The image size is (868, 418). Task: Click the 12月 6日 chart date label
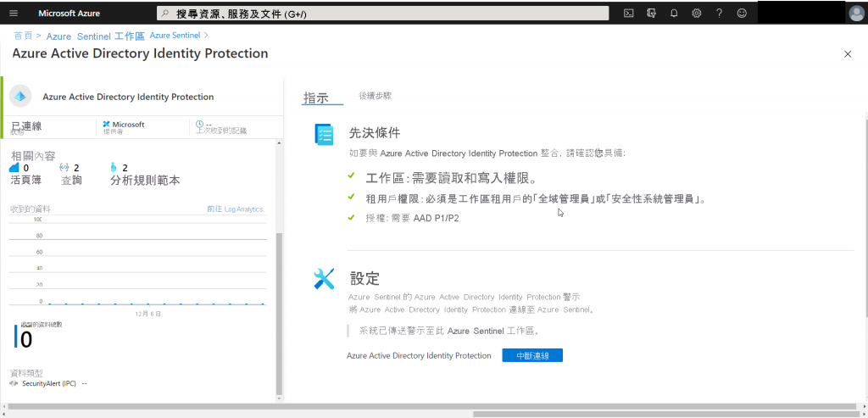(148, 314)
